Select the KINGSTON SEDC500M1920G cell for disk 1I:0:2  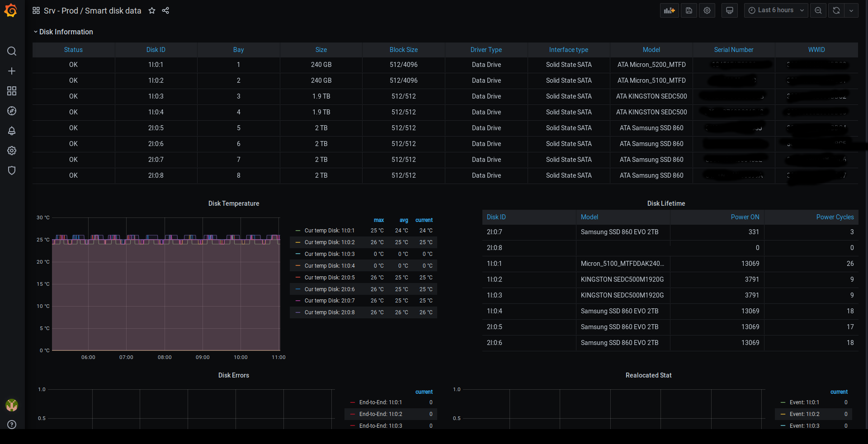click(x=623, y=279)
